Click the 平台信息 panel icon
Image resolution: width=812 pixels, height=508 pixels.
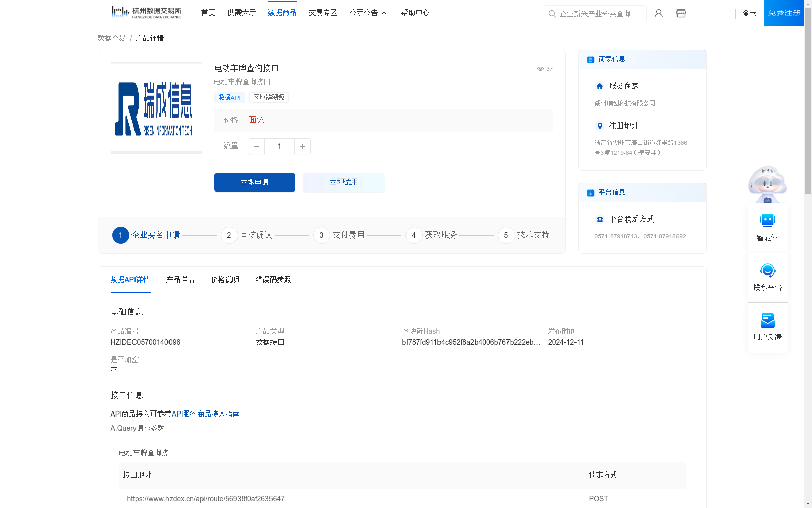pyautogui.click(x=591, y=193)
